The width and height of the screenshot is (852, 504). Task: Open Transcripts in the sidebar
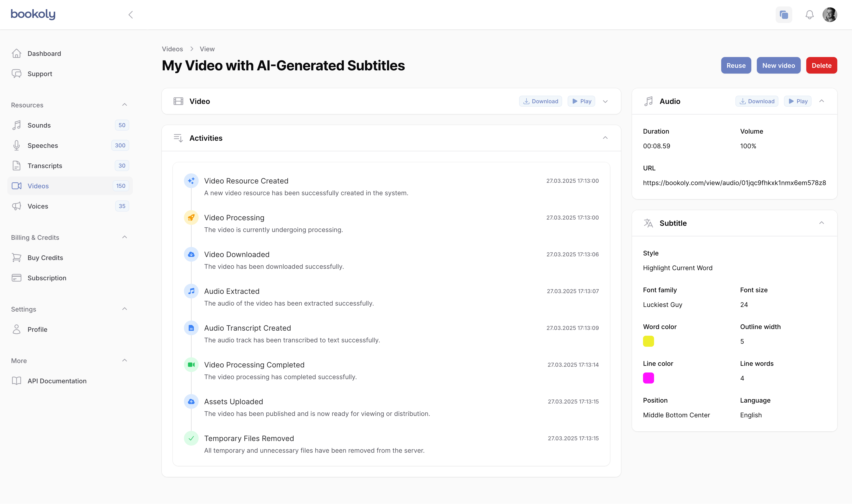pyautogui.click(x=45, y=166)
